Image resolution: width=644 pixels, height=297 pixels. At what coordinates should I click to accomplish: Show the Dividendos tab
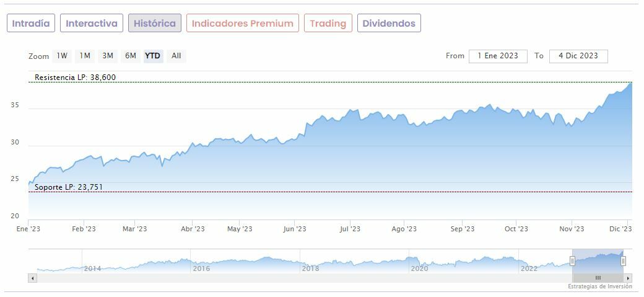pyautogui.click(x=389, y=24)
